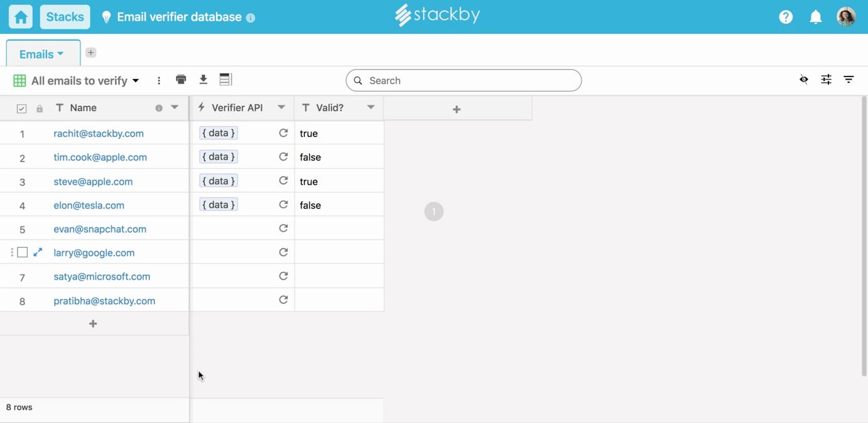Click the download export icon
868x423 pixels.
pyautogui.click(x=203, y=80)
